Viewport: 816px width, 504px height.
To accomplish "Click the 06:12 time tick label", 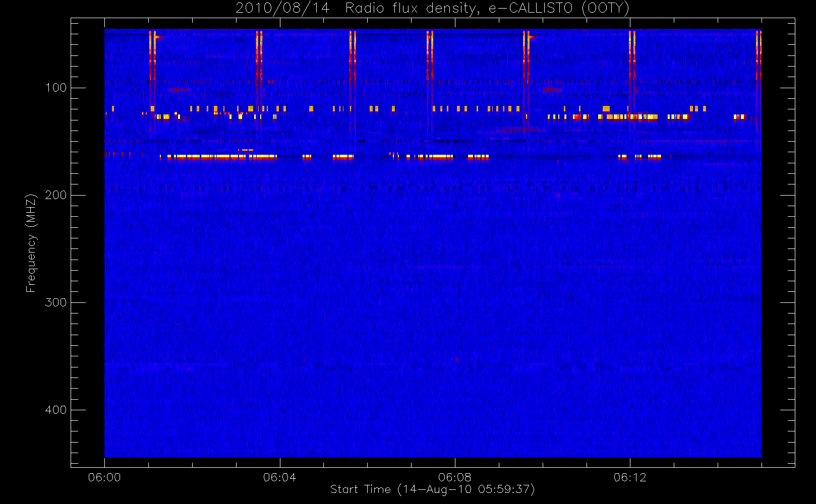I will [630, 477].
